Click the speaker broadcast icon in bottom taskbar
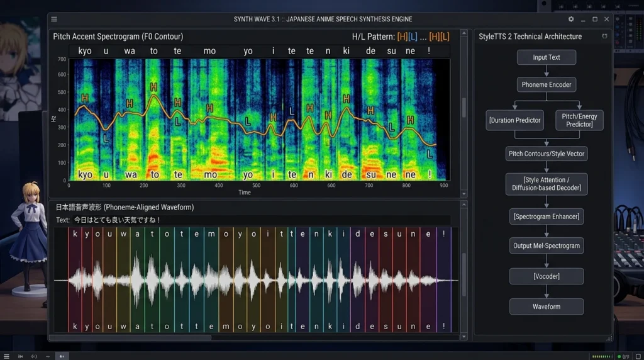 tap(34, 356)
